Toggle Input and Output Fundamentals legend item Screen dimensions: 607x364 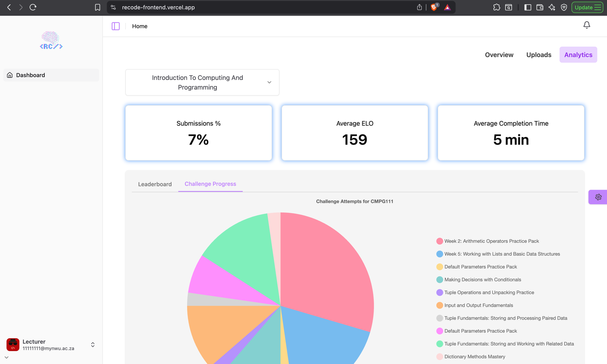coord(475,305)
